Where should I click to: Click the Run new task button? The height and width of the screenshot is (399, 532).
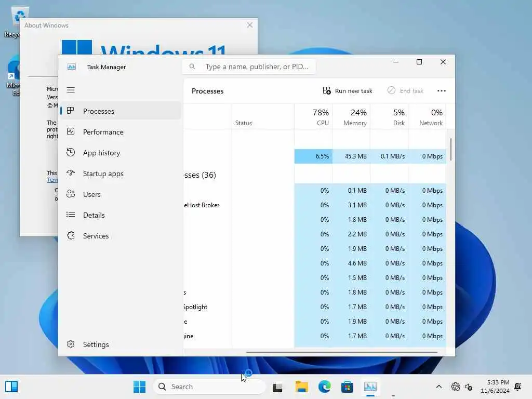[348, 90]
